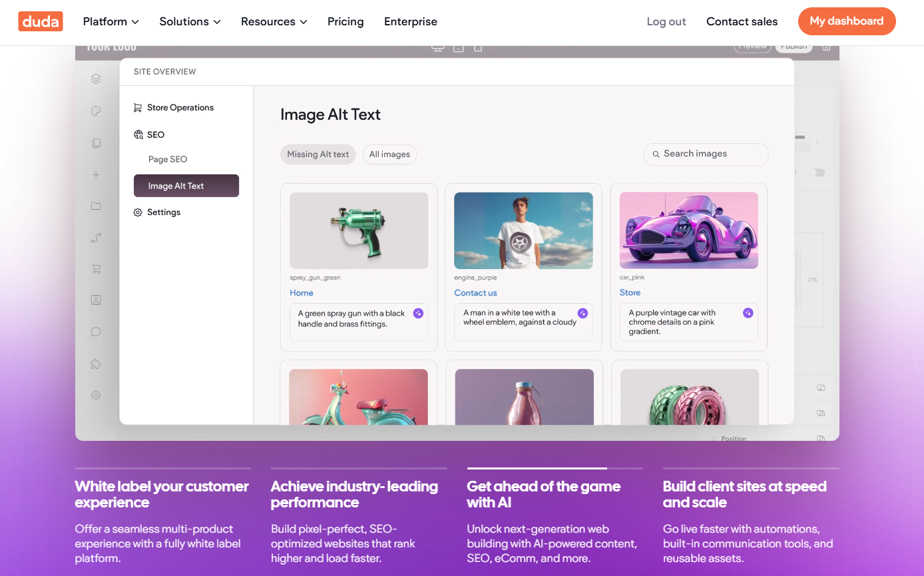Edit alt text for purple vintage car
Screen dimensions: 924x576
tap(688, 322)
